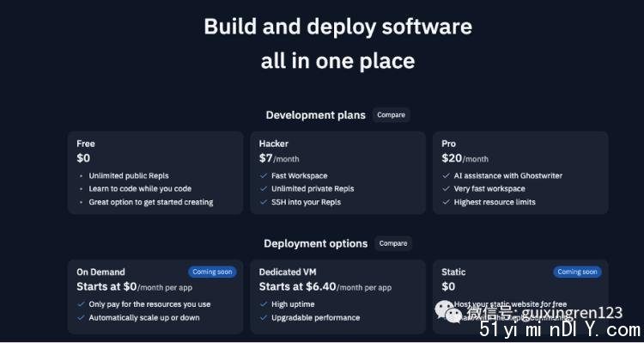Click the Coming soon badge on Static
This screenshot has width=644, height=343.
pos(577,272)
